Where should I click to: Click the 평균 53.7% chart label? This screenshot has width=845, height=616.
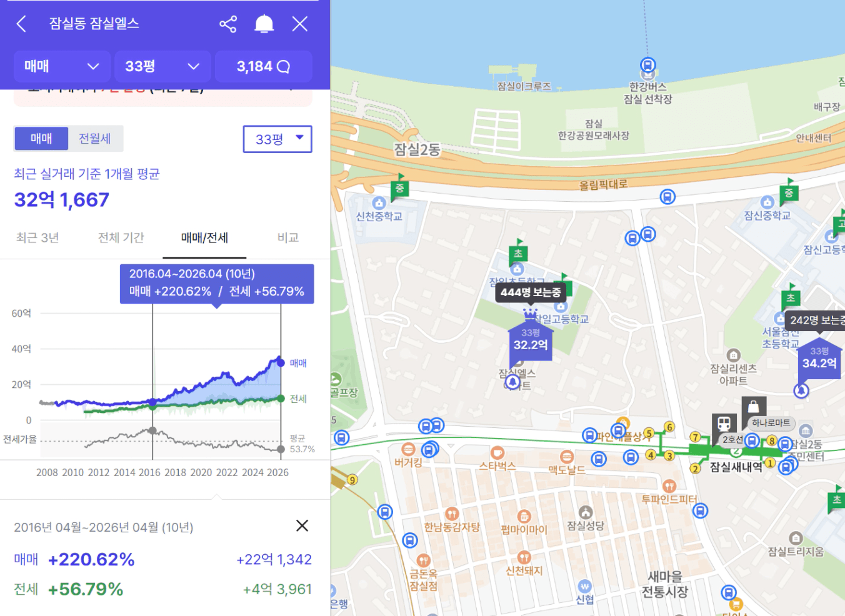coord(302,444)
